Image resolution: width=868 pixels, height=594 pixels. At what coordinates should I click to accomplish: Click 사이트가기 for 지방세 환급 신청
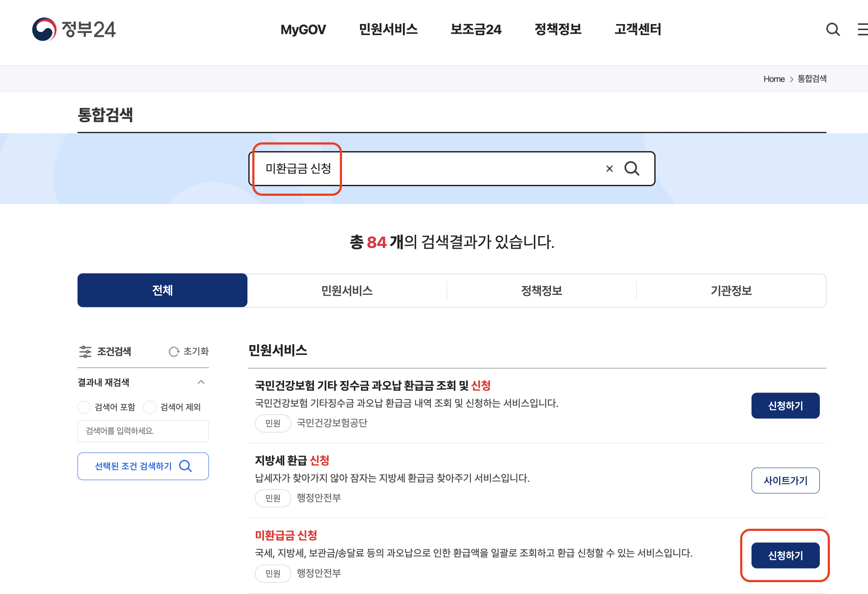coord(785,481)
